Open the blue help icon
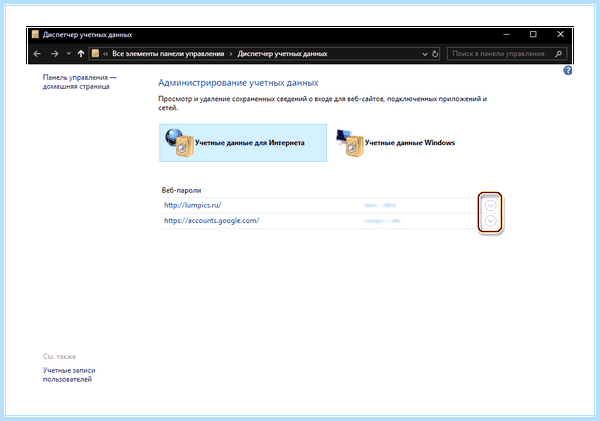Screen dimensions: 600x421 pos(567,70)
